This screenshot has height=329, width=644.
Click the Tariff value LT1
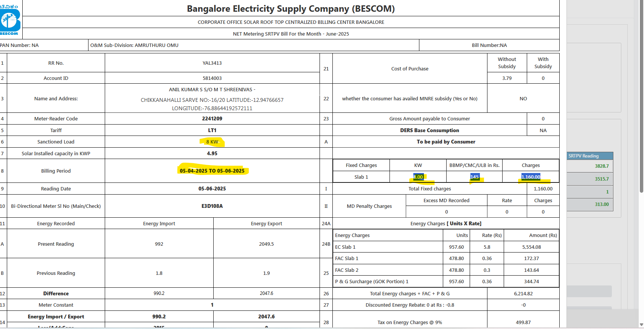click(x=212, y=131)
